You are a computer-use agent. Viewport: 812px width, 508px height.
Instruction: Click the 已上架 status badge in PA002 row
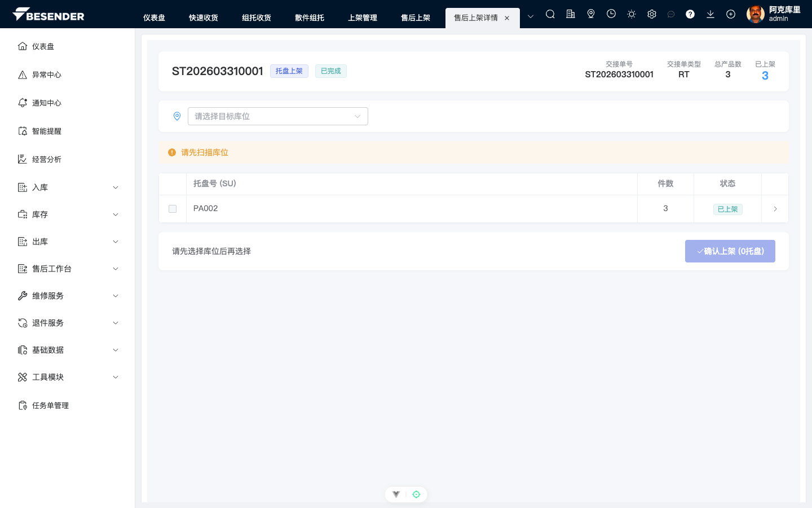click(727, 209)
